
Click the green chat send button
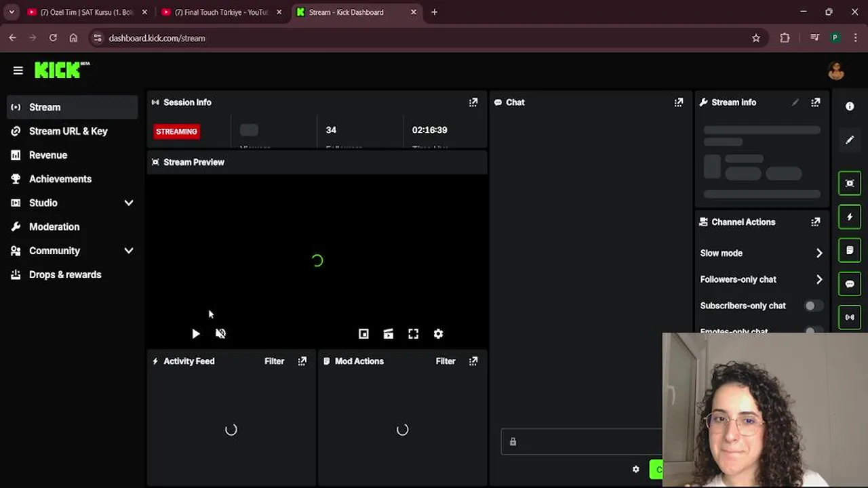[x=656, y=469]
